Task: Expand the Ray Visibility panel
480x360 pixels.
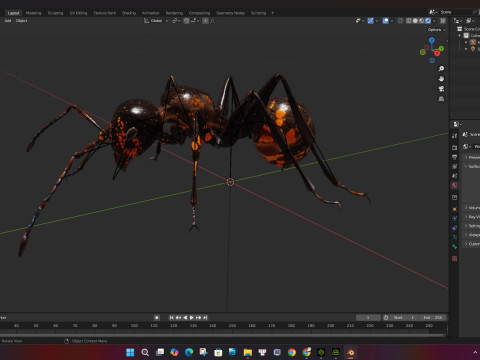Action: pyautogui.click(x=466, y=217)
